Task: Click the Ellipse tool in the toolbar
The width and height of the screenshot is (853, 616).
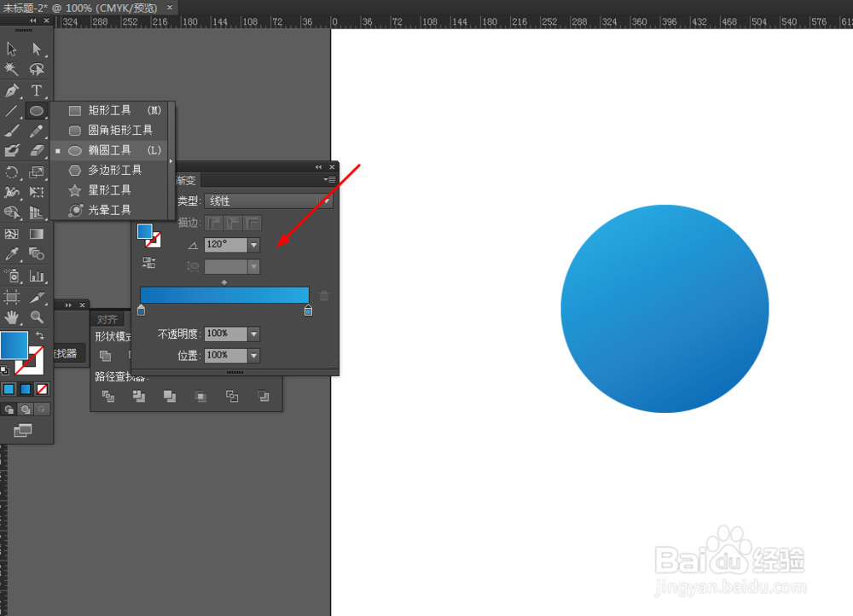Action: point(37,111)
